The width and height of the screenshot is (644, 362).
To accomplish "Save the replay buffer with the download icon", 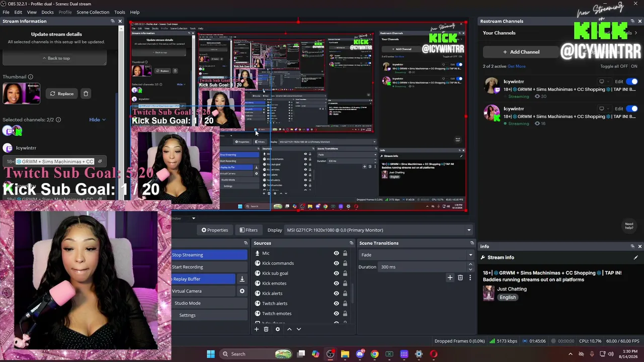I will tap(242, 279).
